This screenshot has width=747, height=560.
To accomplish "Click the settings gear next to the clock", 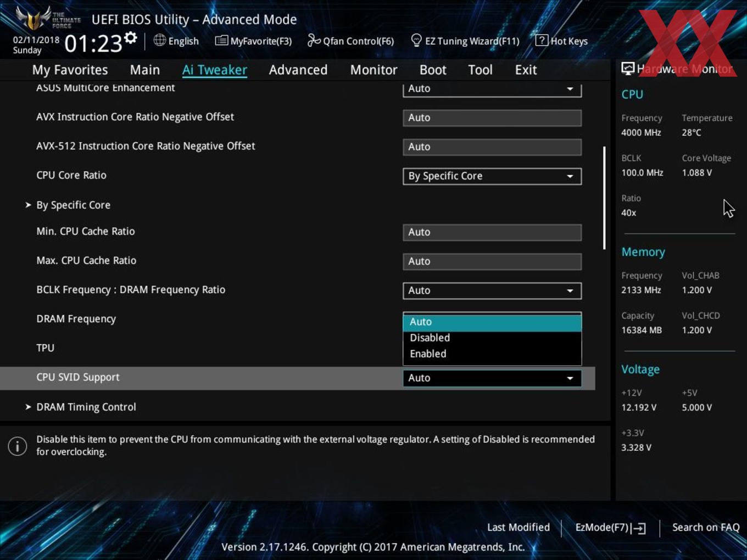I will 130,38.
